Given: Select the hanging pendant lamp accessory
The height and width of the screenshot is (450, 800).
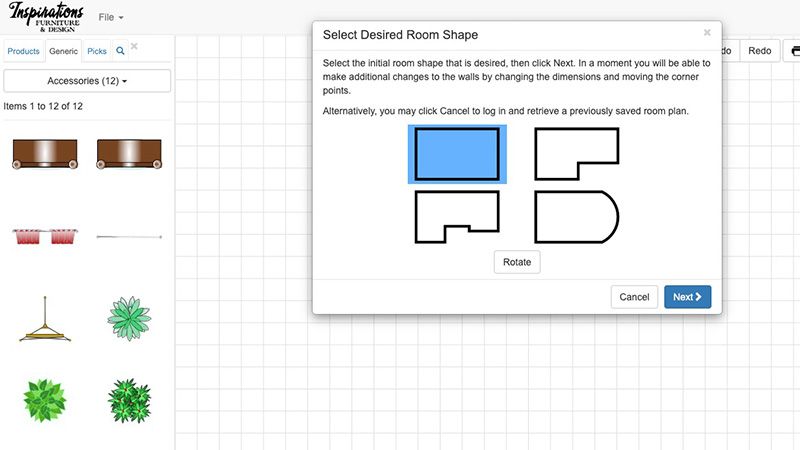Looking at the screenshot, I should (x=45, y=319).
